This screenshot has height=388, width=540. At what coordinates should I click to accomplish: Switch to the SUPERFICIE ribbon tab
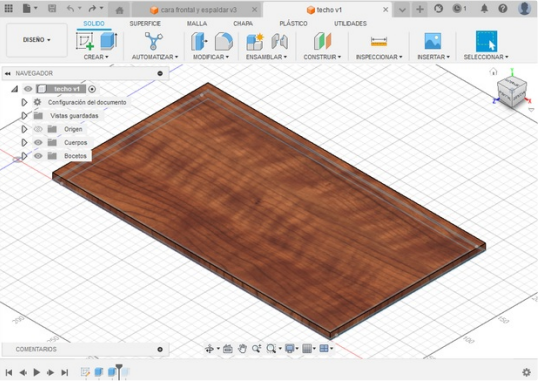pos(145,23)
